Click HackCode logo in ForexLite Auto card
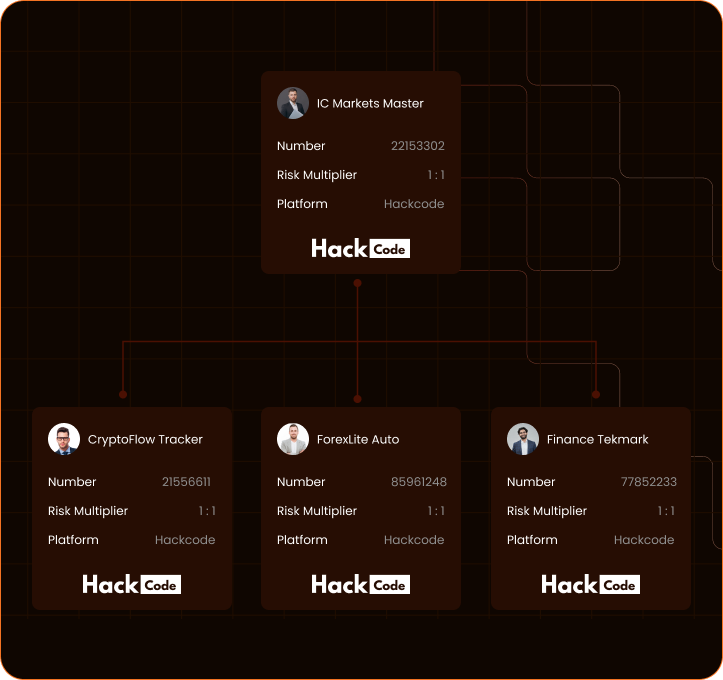723x680 pixels. (x=361, y=585)
